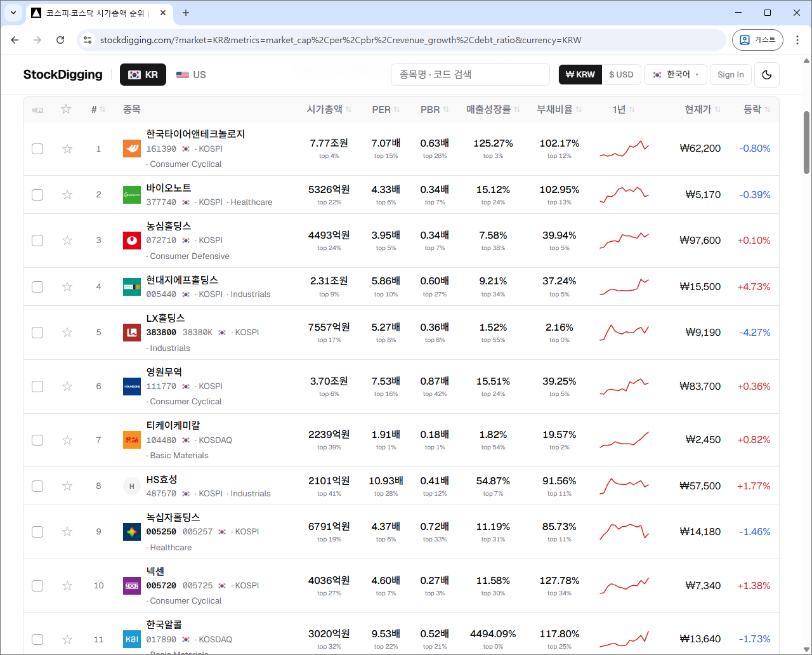Click the page vertical scrollbar thumb
The image size is (812, 655).
coord(807,142)
